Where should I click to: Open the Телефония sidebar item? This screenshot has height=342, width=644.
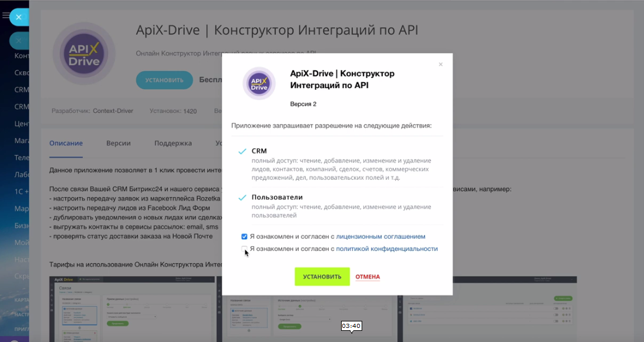21,157
